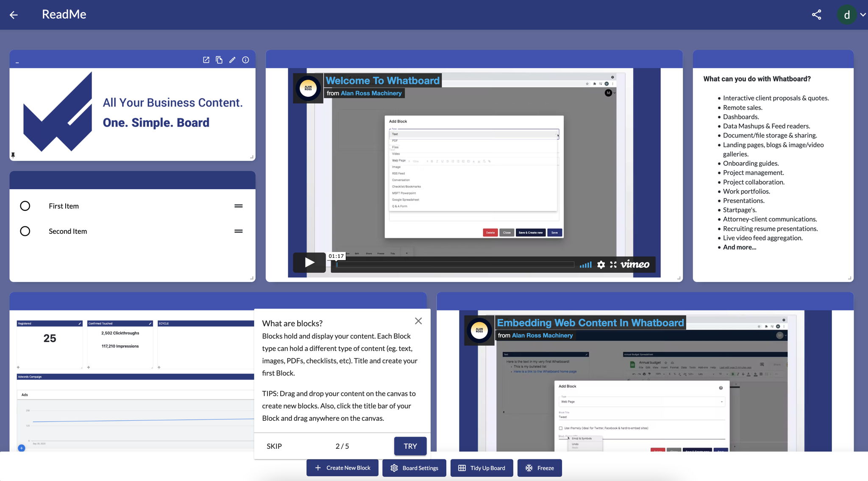
Task: Click TRY in the blocks tutorial
Action: click(410, 446)
